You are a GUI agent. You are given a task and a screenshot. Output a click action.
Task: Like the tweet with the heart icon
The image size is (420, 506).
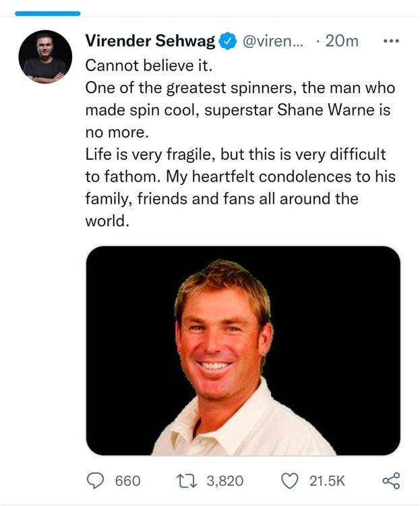(x=290, y=480)
